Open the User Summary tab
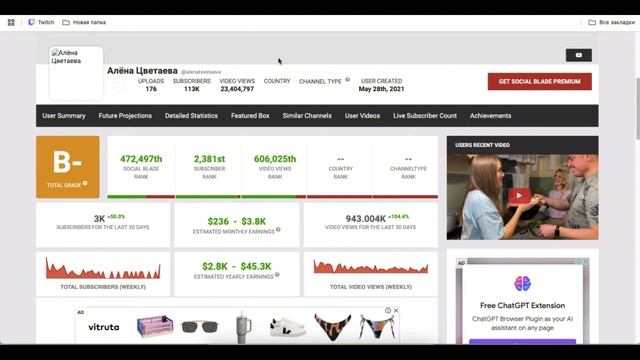 pyautogui.click(x=64, y=116)
